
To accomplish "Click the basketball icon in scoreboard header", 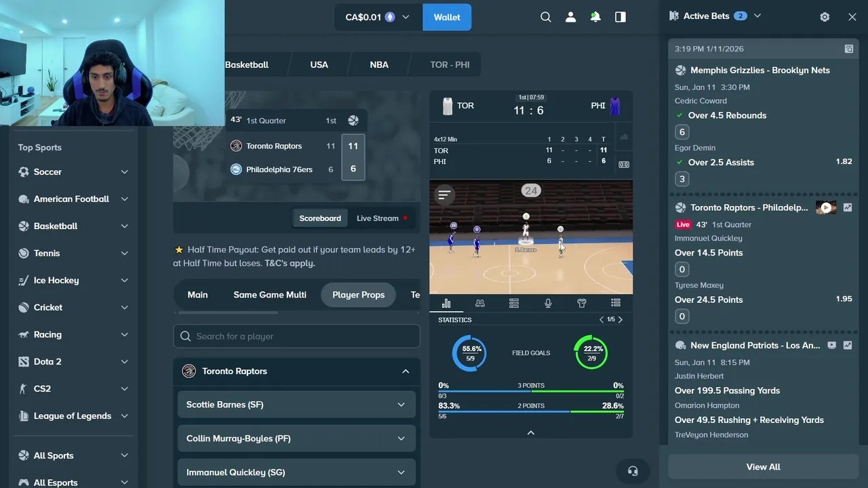I will pyautogui.click(x=353, y=120).
